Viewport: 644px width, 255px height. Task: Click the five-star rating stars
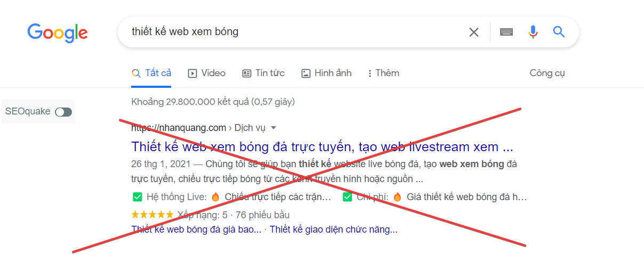[152, 215]
